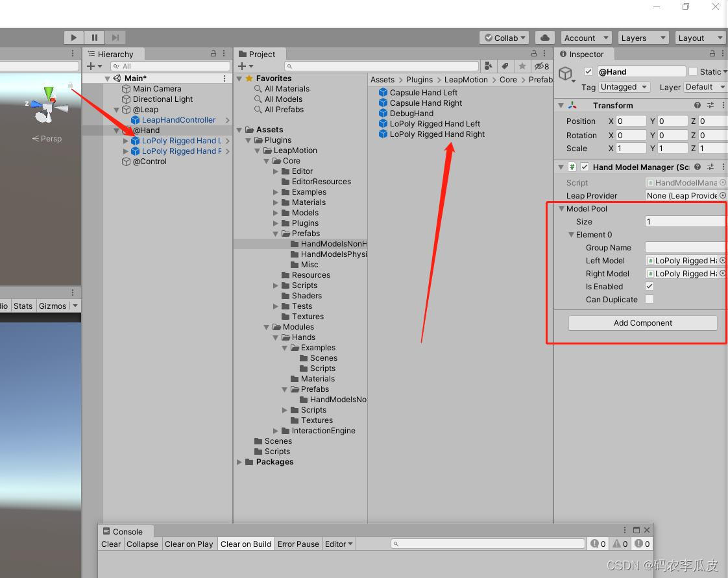This screenshot has height=578, width=728.
Task: Click the favorites star icon in Project search
Action: pos(522,66)
